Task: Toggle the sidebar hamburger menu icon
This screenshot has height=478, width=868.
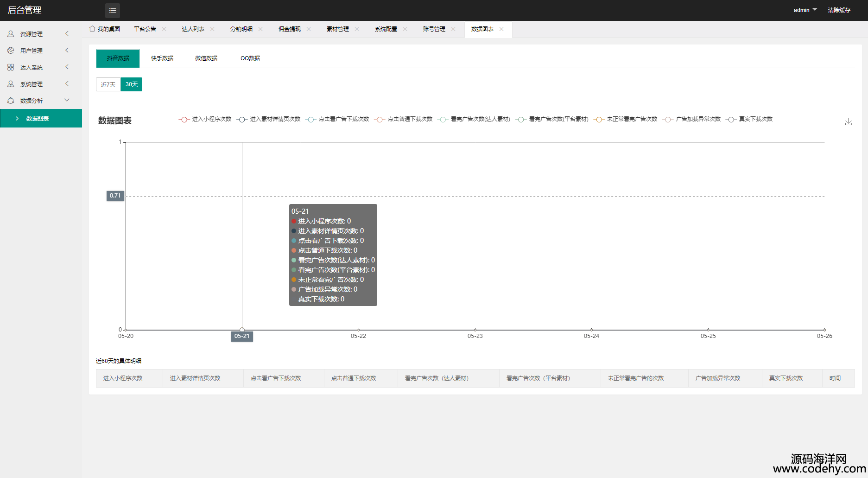Action: [113, 10]
